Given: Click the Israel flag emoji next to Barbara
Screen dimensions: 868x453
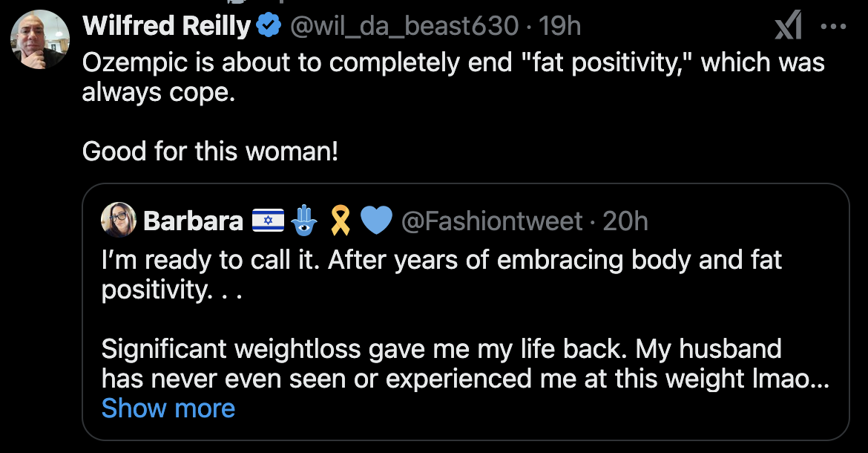Looking at the screenshot, I should coord(267,221).
